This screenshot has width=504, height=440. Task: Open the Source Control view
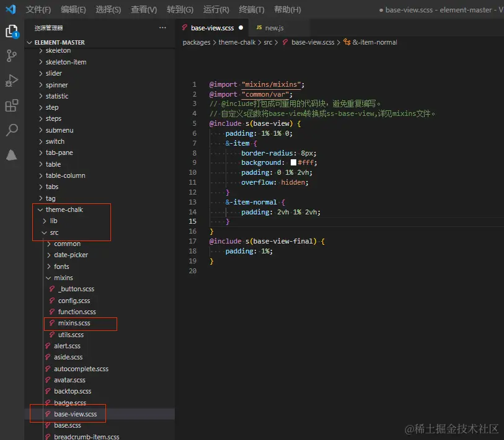point(12,56)
